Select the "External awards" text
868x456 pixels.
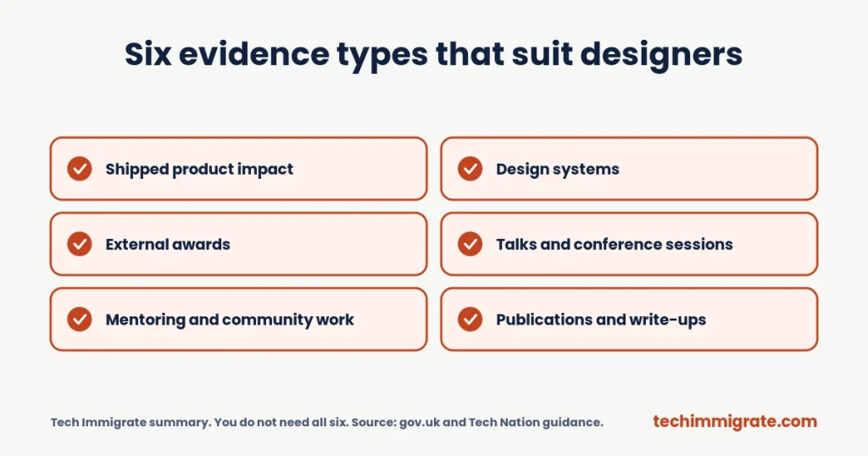(x=168, y=244)
